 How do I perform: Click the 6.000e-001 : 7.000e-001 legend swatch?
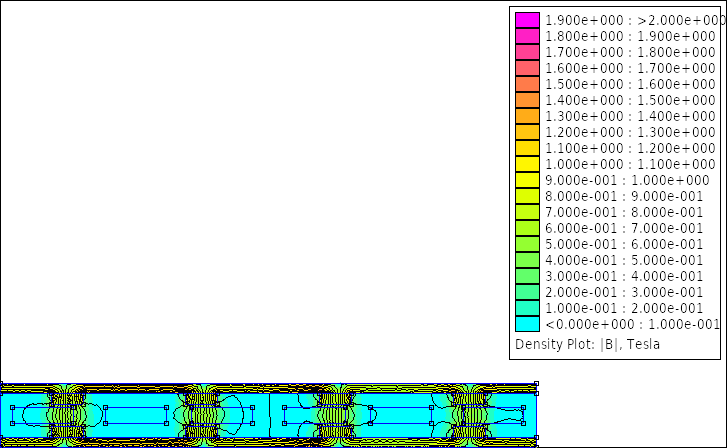(x=527, y=228)
